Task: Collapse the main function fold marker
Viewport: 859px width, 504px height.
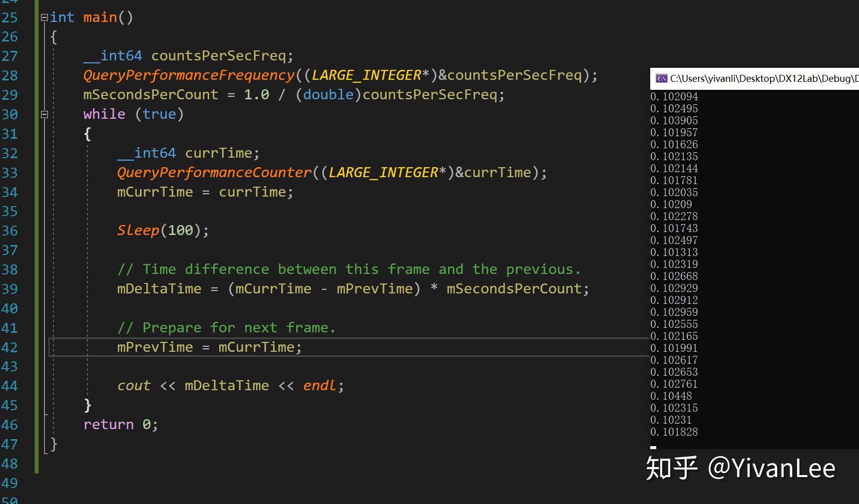Action: (x=44, y=17)
